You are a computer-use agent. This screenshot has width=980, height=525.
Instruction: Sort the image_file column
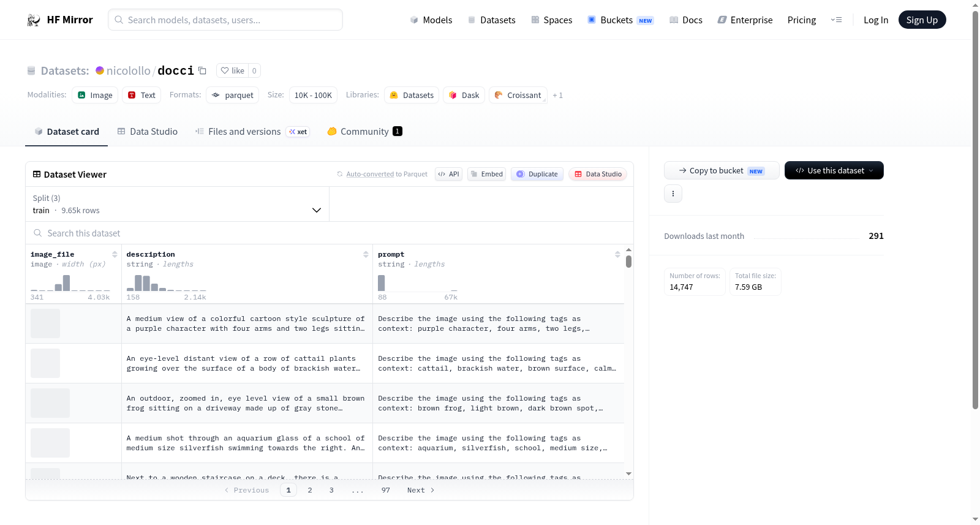(x=115, y=254)
